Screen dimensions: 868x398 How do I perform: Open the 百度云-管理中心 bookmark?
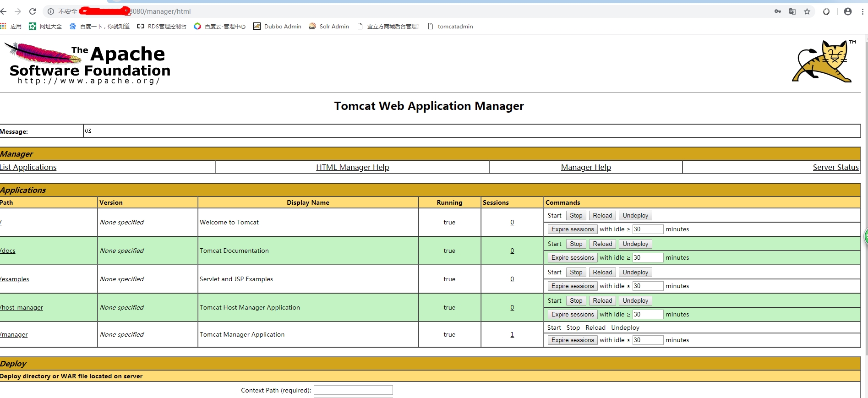coord(220,26)
